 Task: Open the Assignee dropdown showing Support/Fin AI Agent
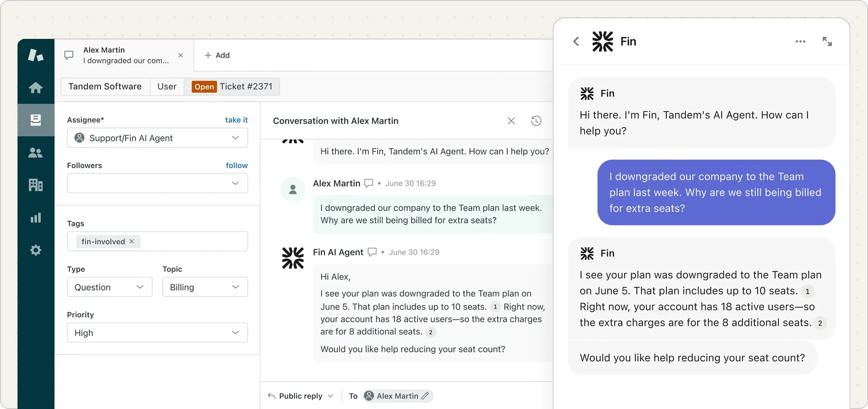157,138
